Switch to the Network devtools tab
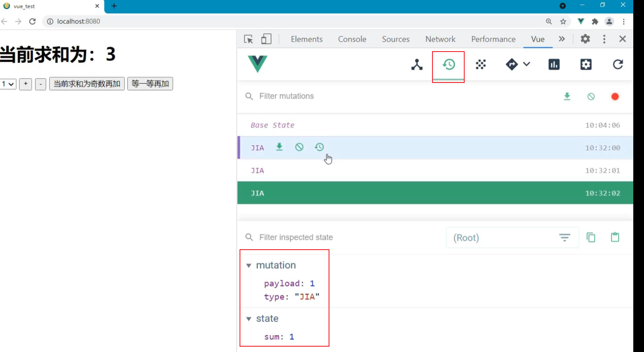Viewport: 644px width, 352px height. 440,39
